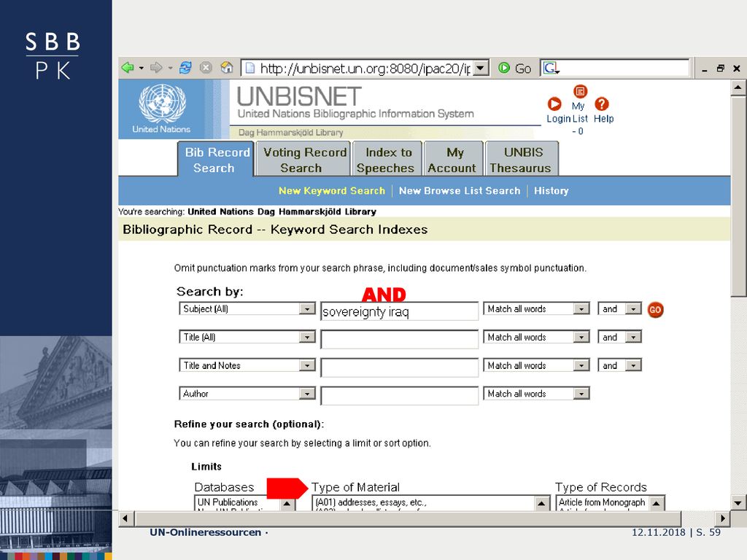Click Type of Material list scroll-up arrow
This screenshot has height=560, width=747.
point(542,503)
